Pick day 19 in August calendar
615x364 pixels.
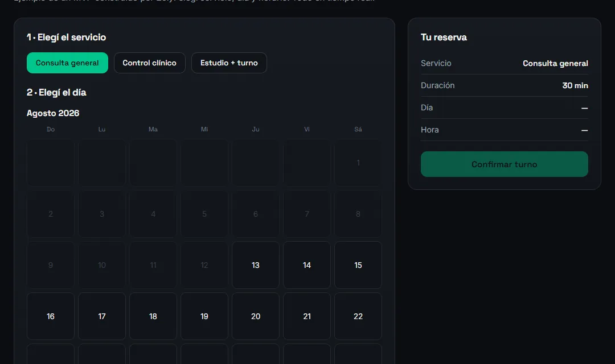(204, 316)
